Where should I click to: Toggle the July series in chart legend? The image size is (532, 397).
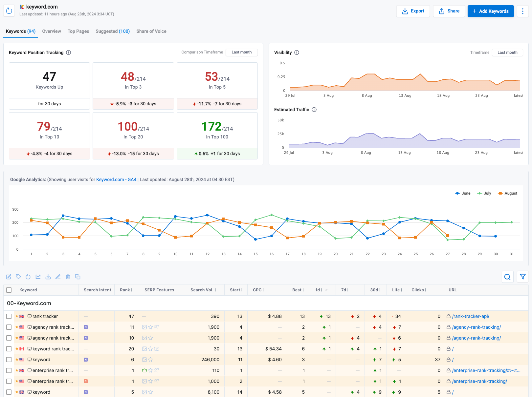click(484, 193)
